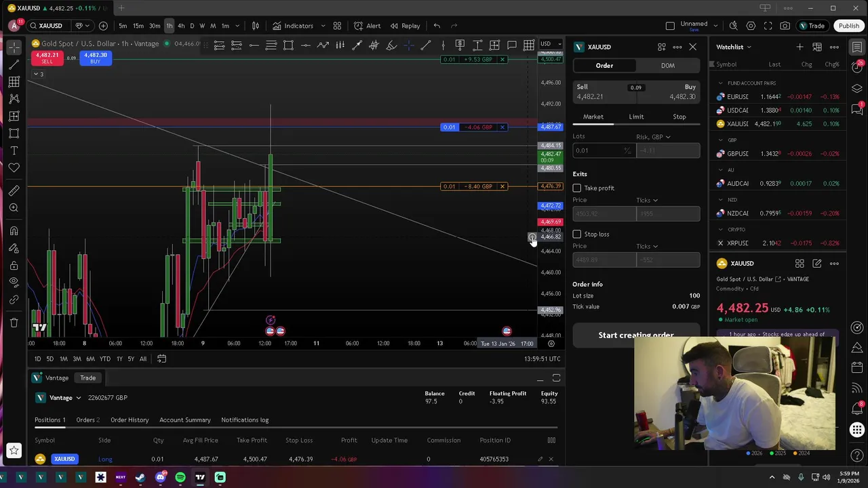Open the chats icon in right sidebar
868x488 pixels.
point(857,109)
